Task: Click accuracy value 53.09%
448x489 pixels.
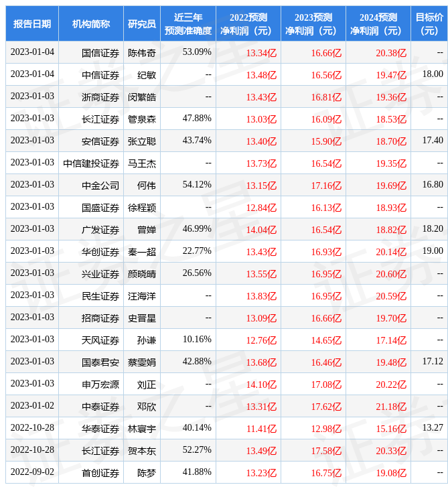Action: [x=197, y=52]
